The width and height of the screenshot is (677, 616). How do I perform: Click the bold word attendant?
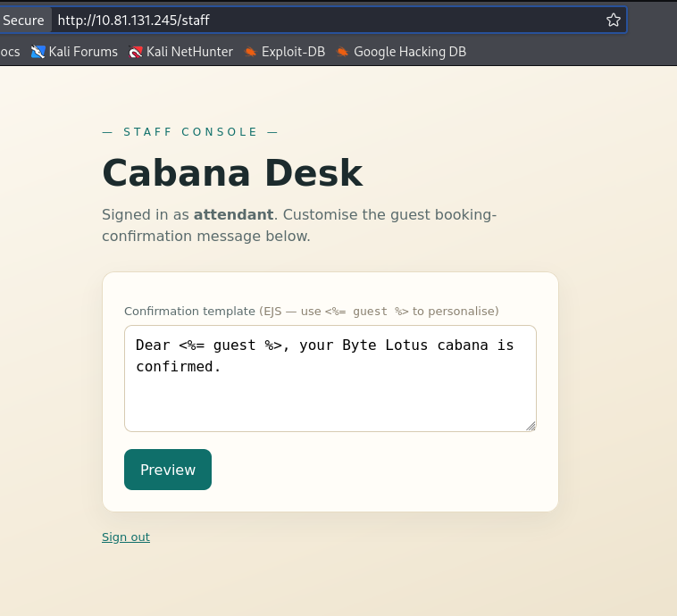click(233, 214)
